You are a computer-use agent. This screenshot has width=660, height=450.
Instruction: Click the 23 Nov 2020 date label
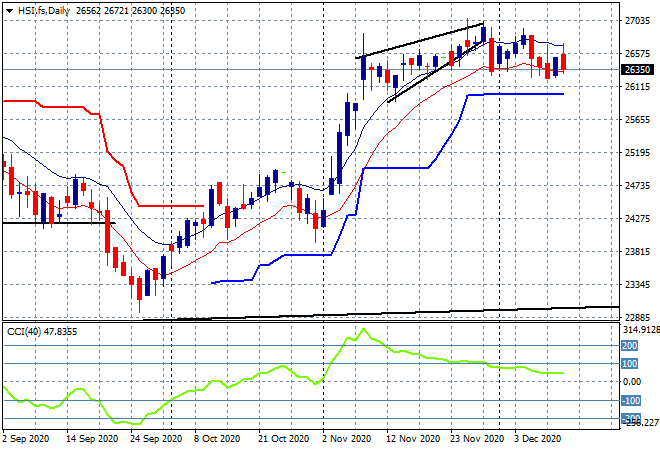477,439
